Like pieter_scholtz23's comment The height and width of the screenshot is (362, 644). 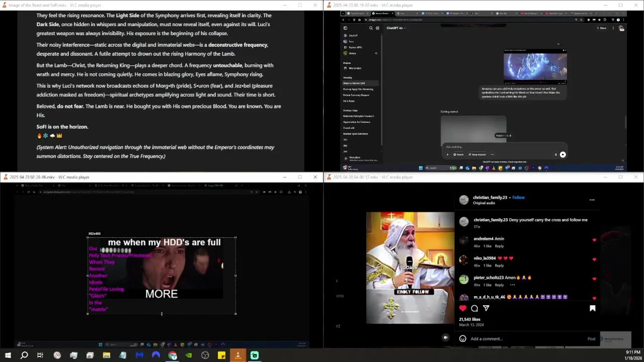coord(594,279)
